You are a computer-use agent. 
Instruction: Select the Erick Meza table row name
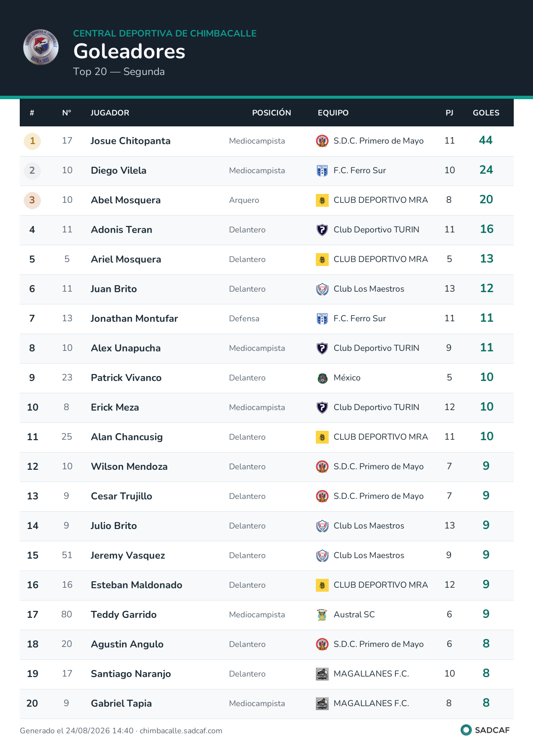[115, 408]
